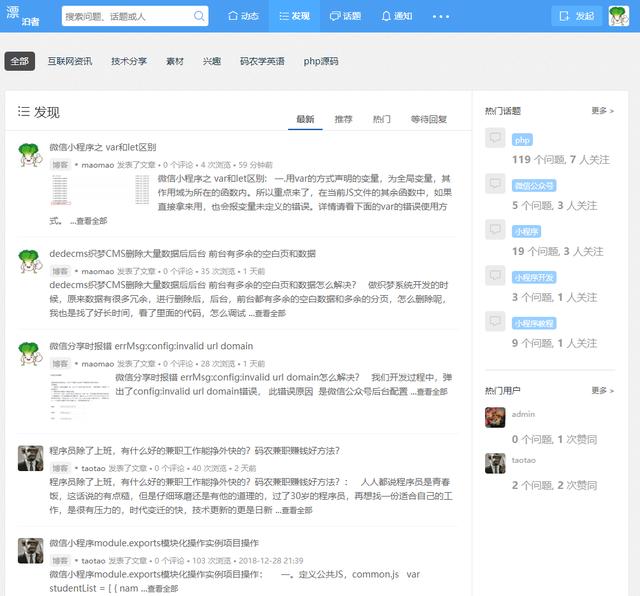This screenshot has height=596, width=640.
Task: Click the 发起 button
Action: point(577,16)
